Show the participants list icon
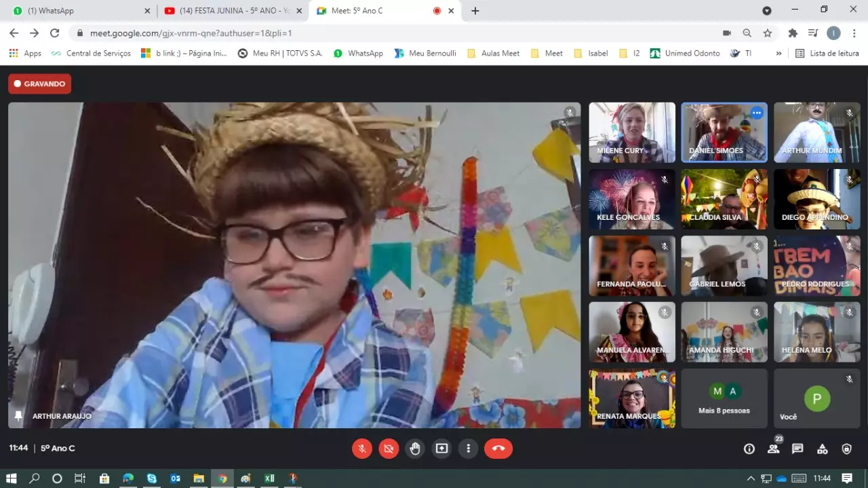Image resolution: width=868 pixels, height=488 pixels. coord(773,449)
